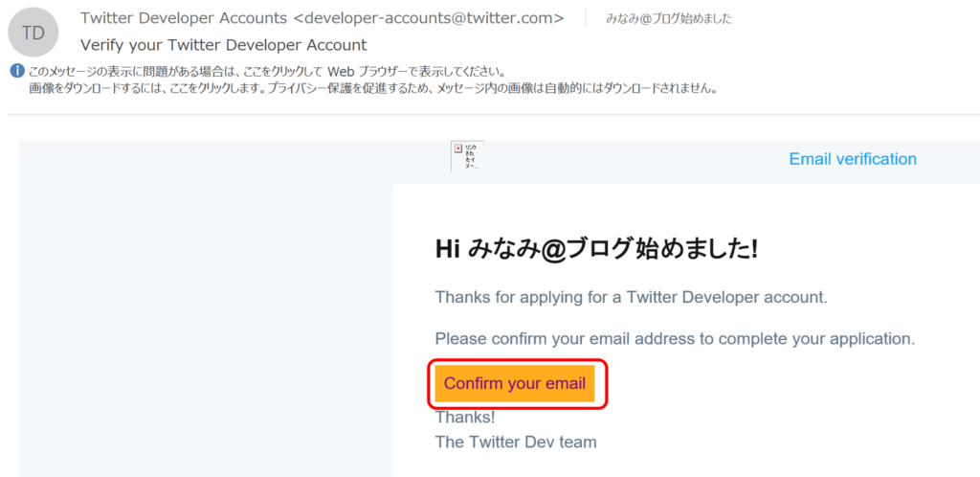The image size is (980, 477).
Task: Click the image download notice line
Action: [x=372, y=89]
